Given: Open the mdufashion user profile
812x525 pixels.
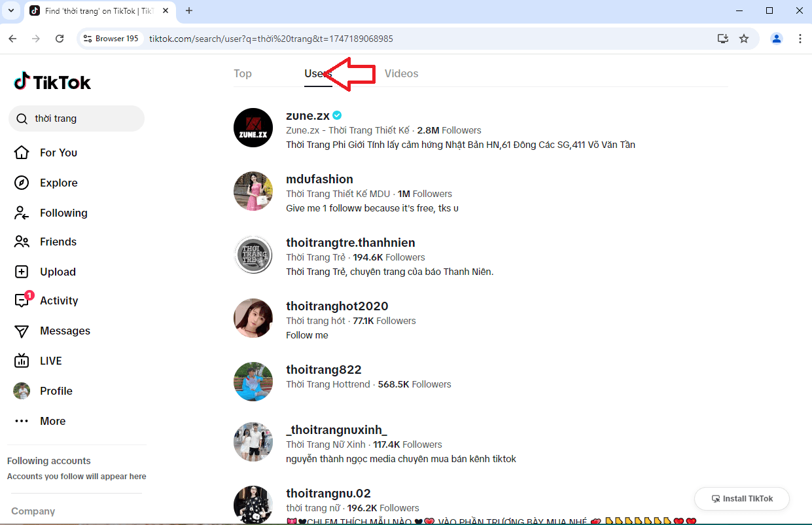Looking at the screenshot, I should [319, 179].
